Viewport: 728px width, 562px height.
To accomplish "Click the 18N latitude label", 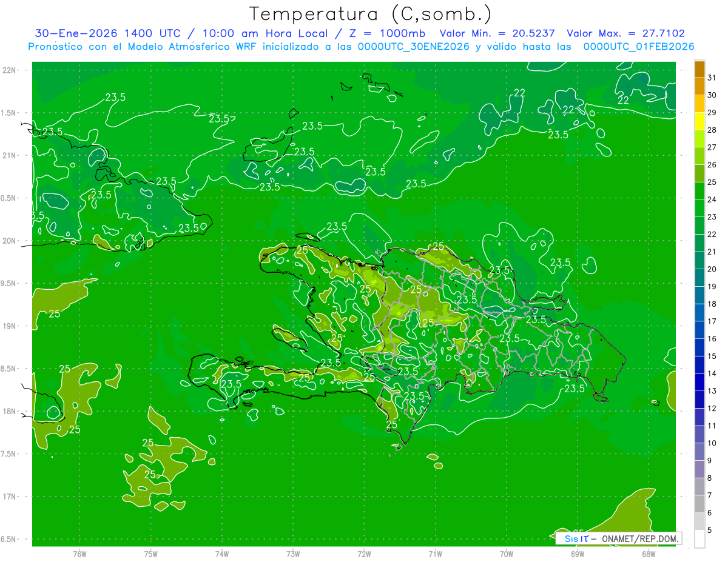I will pos(8,412).
